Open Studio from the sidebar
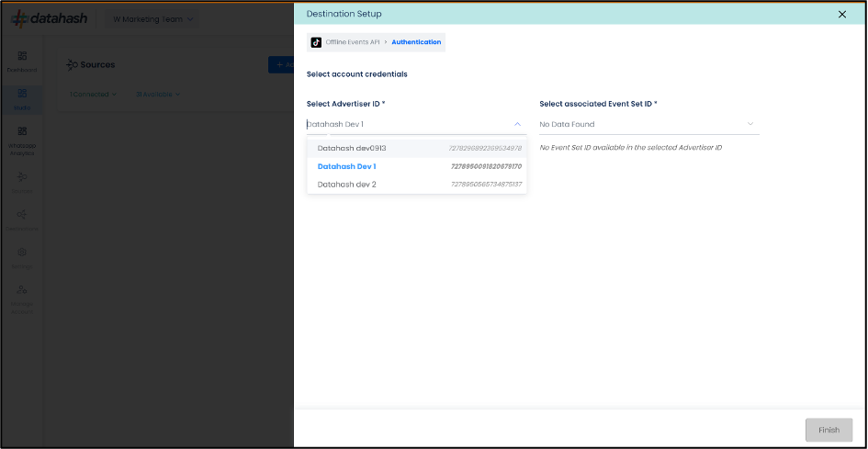Image resolution: width=868 pixels, height=449 pixels. pos(22,99)
